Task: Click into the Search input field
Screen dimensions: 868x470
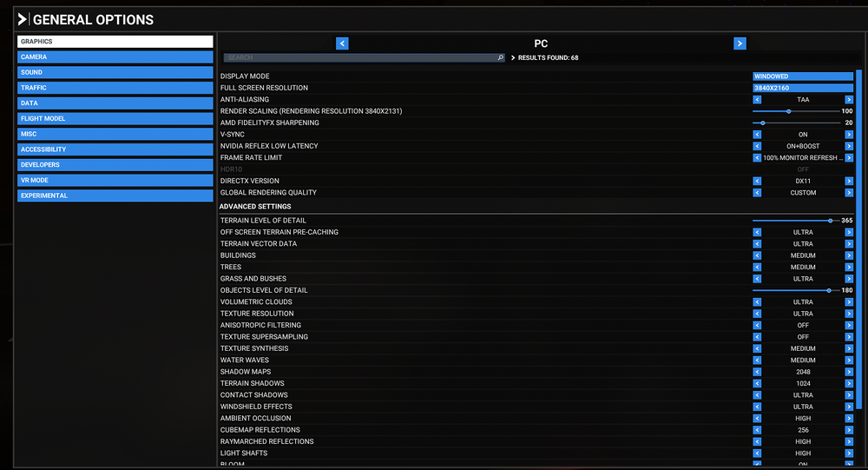Action: [x=360, y=57]
